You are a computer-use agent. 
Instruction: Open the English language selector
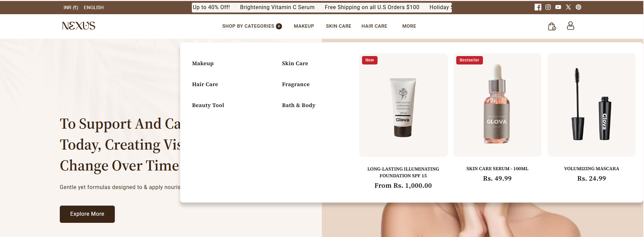click(94, 7)
